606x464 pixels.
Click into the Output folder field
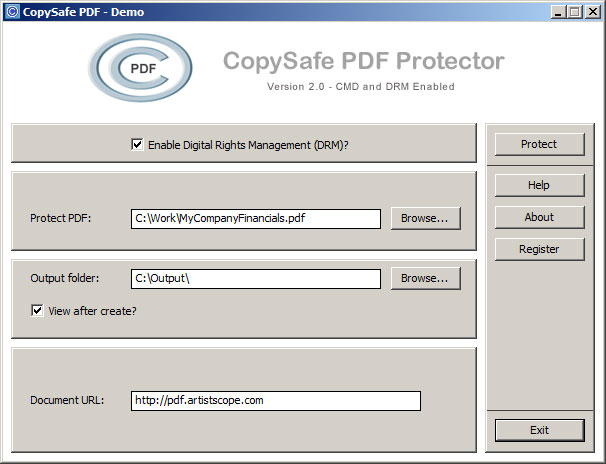click(x=256, y=279)
